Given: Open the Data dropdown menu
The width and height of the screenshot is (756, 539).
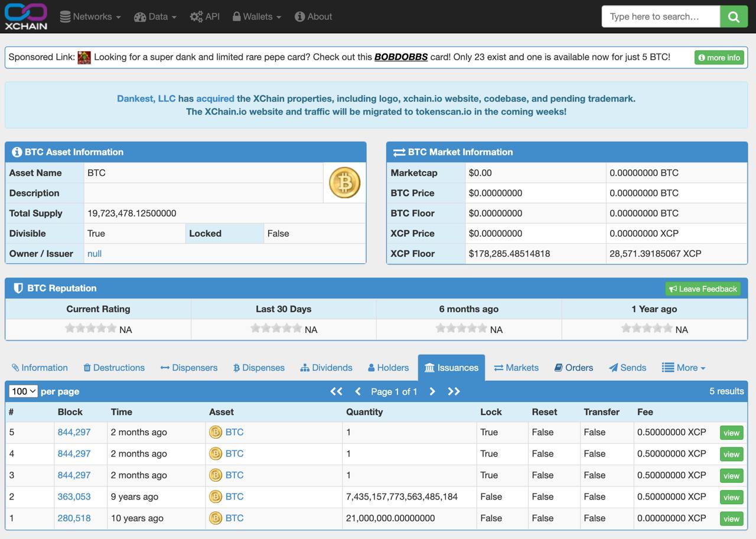Looking at the screenshot, I should (x=155, y=17).
